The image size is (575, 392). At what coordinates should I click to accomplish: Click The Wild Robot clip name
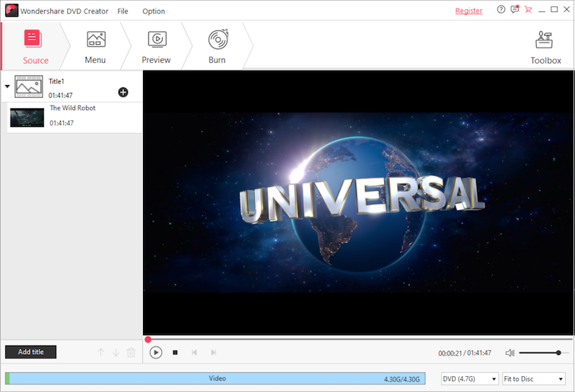click(72, 108)
